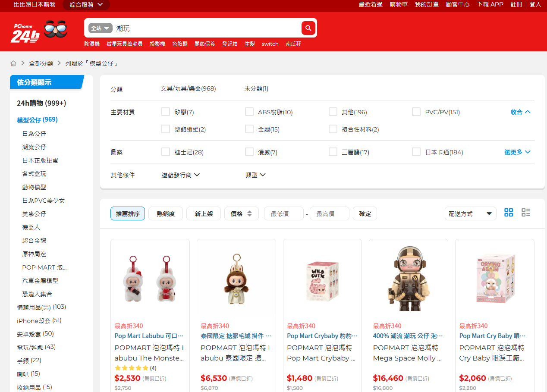Screen dimensions: 547x392
Task: Switch to list view layout
Action: 526,213
